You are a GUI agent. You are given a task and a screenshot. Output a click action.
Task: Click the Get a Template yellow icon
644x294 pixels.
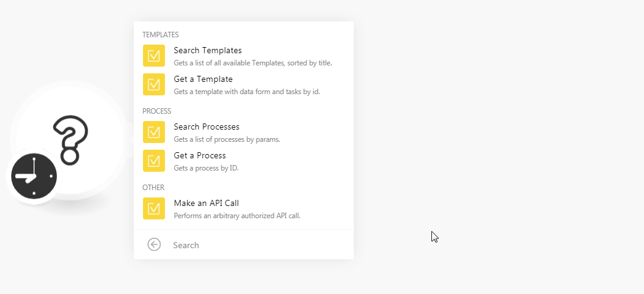click(154, 84)
